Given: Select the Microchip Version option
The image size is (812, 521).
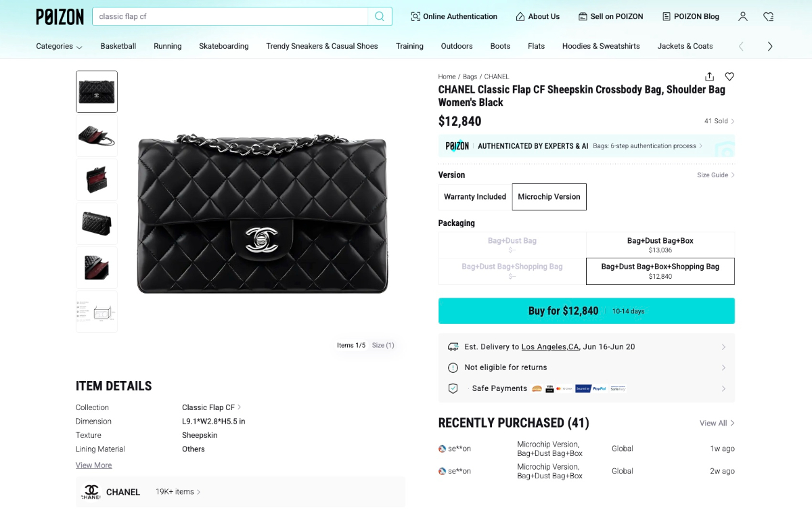Looking at the screenshot, I should coord(549,197).
